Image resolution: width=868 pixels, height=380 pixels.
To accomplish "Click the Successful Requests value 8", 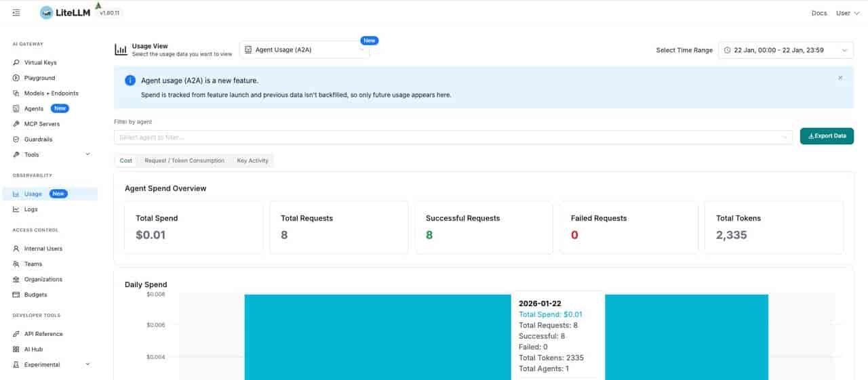I will coord(429,235).
